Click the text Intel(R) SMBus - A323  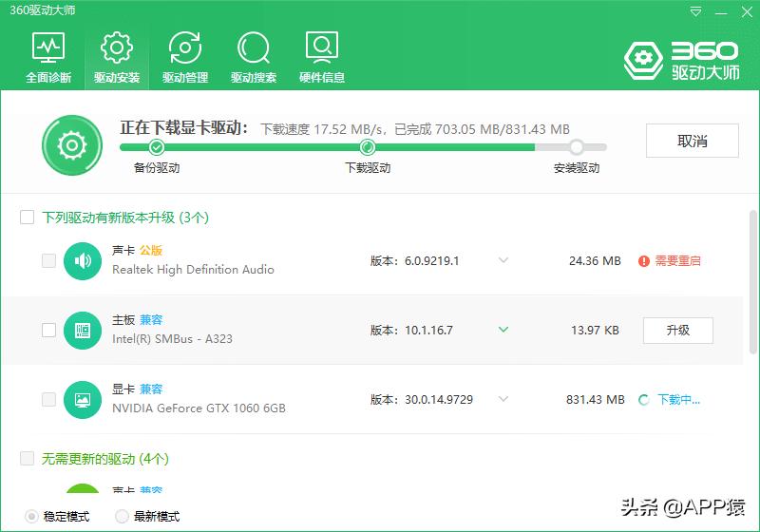pos(172,339)
